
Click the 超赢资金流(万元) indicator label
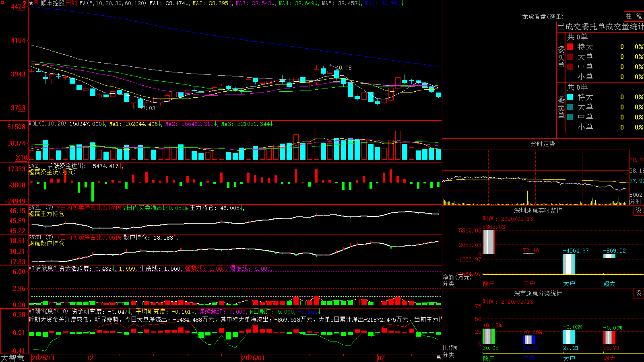point(52,172)
